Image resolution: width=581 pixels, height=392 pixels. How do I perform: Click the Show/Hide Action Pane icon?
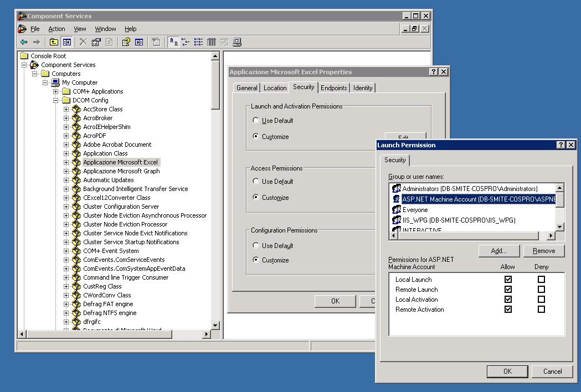pos(139,42)
